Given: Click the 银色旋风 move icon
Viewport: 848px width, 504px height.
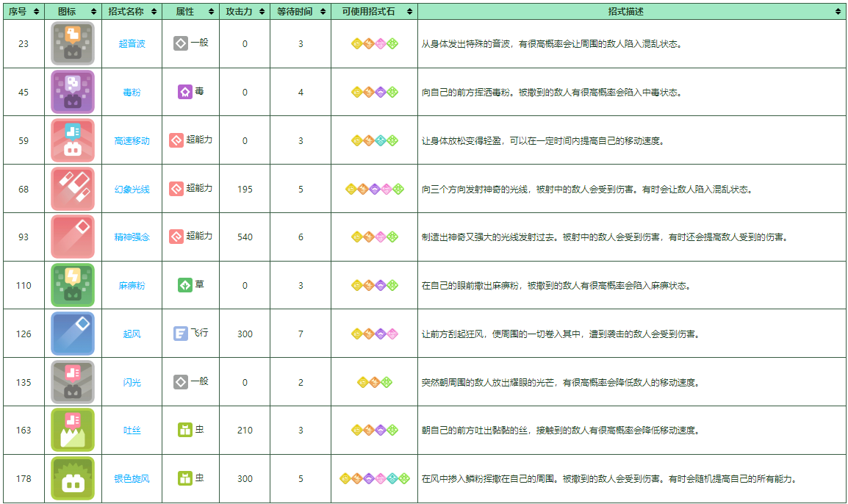Looking at the screenshot, I should 73,478.
